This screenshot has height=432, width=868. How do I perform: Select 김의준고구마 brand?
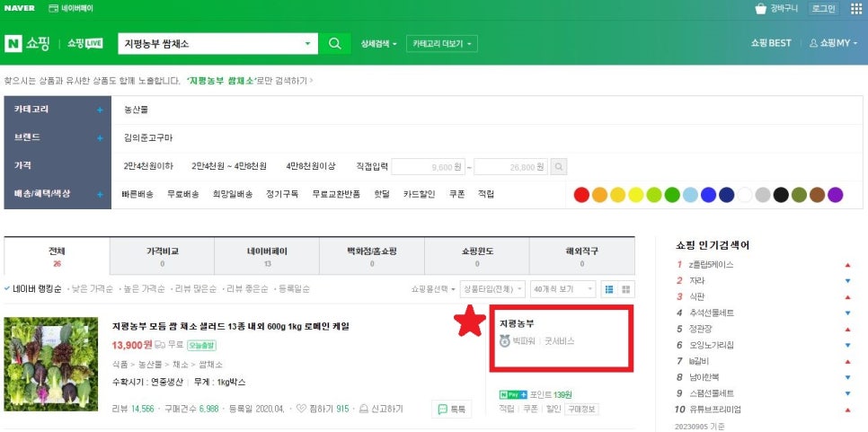click(148, 137)
